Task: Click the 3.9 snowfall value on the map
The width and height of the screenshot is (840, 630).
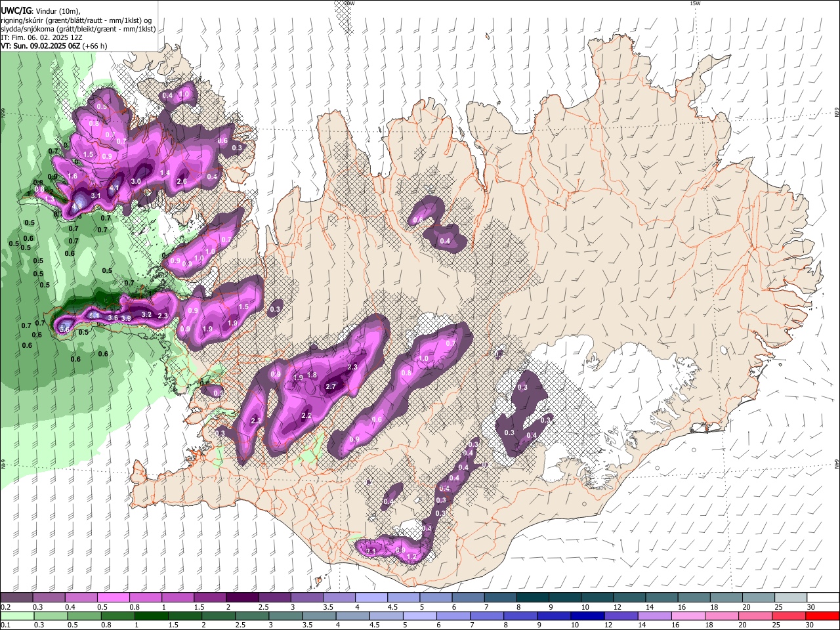Action: click(127, 318)
